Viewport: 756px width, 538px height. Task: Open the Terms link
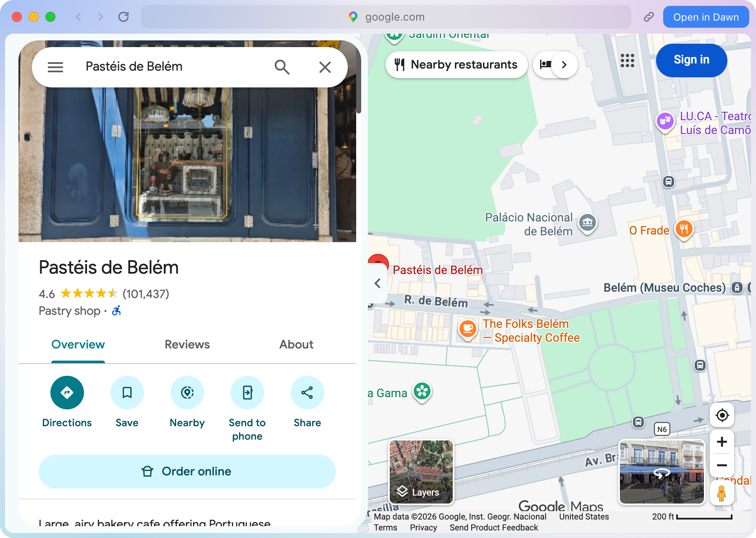386,527
